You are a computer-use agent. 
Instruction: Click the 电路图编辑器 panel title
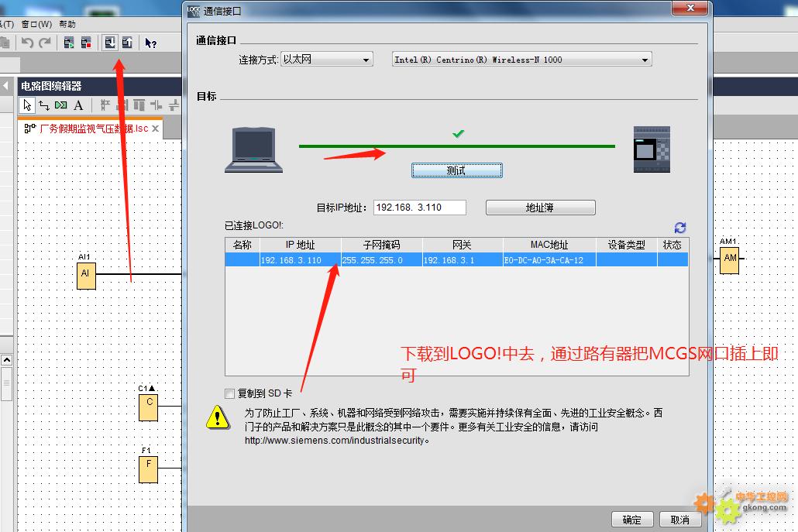51,86
